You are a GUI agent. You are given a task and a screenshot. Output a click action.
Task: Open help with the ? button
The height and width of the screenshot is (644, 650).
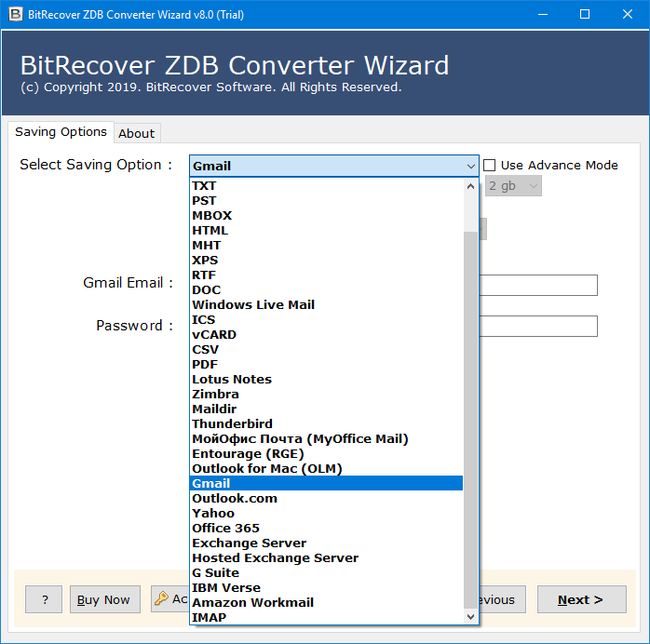44,599
